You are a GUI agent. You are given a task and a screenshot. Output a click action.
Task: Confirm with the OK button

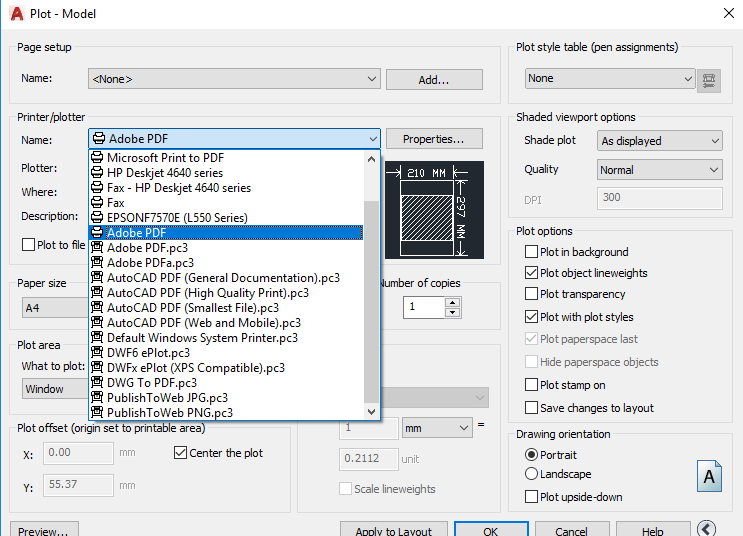[x=491, y=530]
